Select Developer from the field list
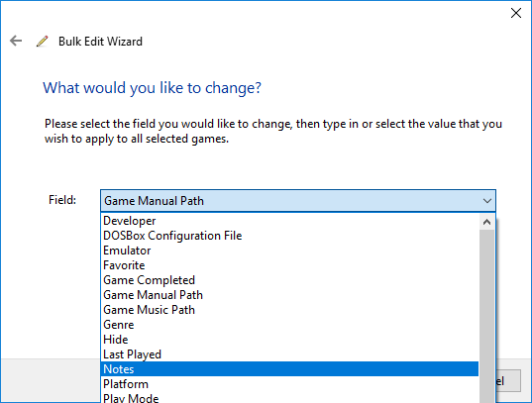The width and height of the screenshot is (532, 403). (x=289, y=221)
